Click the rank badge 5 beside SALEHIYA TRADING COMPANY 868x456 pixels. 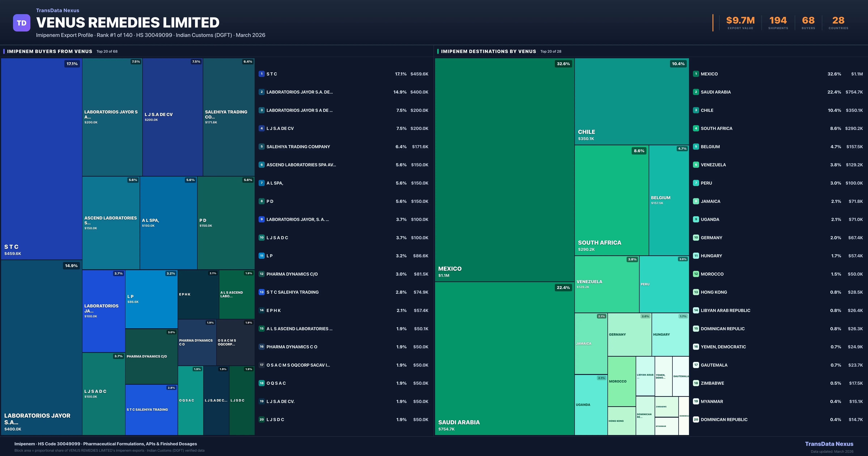pos(261,146)
